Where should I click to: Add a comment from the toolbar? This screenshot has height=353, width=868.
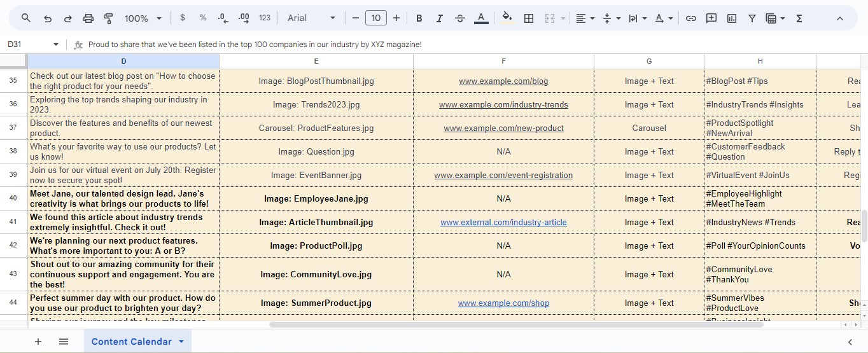pos(711,18)
